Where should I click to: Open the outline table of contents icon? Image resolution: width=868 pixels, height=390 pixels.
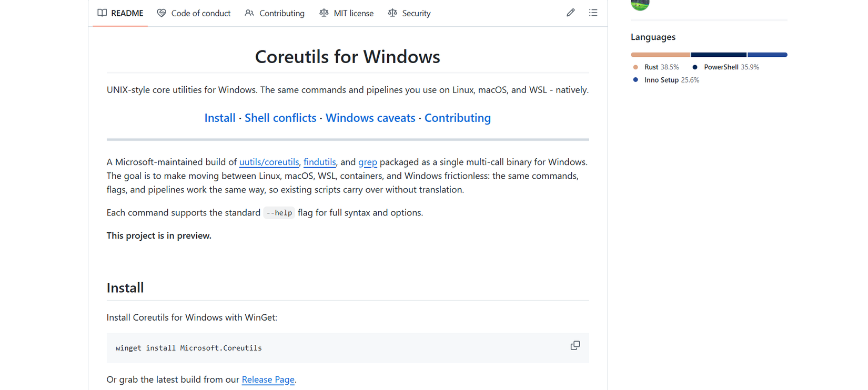pos(593,13)
